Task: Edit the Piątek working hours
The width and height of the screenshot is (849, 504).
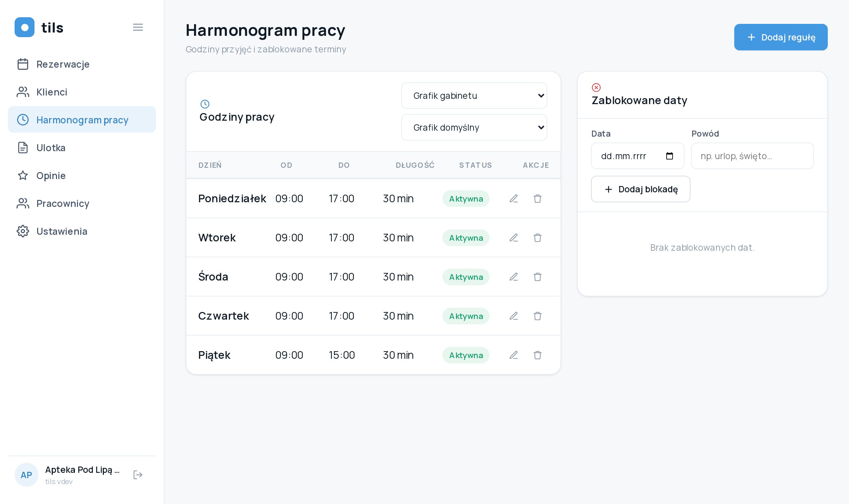Action: click(x=513, y=355)
